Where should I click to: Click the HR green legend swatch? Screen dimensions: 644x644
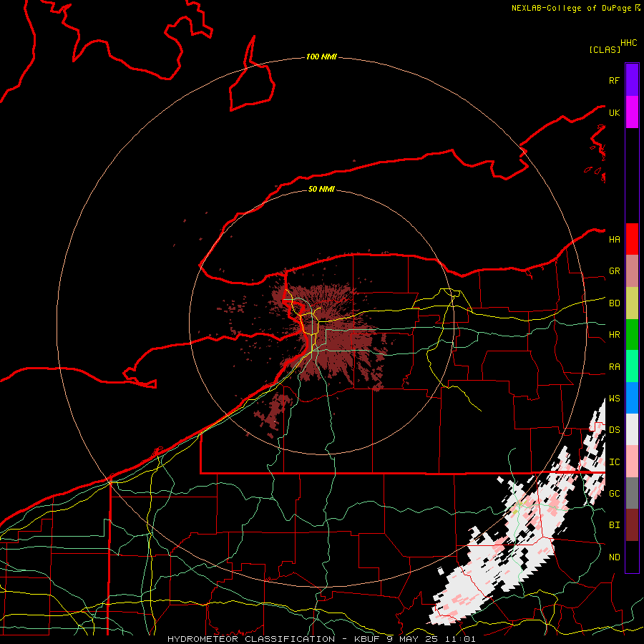tap(632, 335)
